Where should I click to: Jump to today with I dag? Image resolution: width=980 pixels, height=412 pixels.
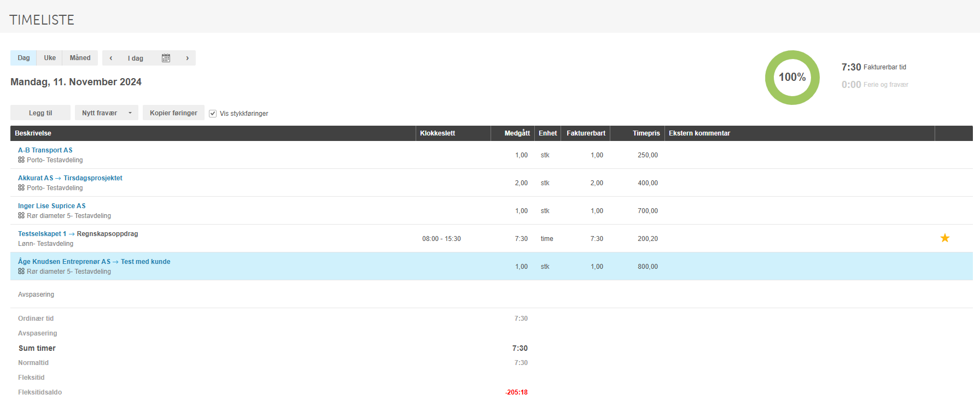click(136, 58)
